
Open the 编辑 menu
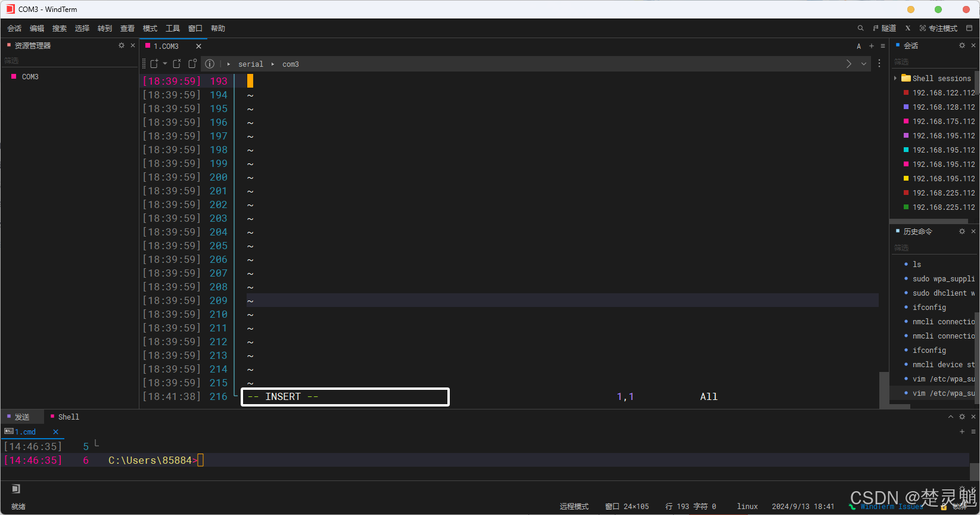[37, 28]
